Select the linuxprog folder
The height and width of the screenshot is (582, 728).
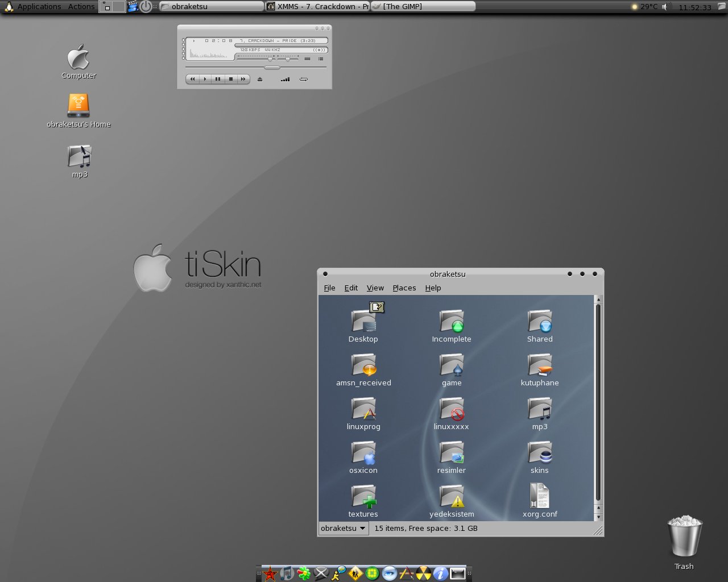[x=363, y=414]
